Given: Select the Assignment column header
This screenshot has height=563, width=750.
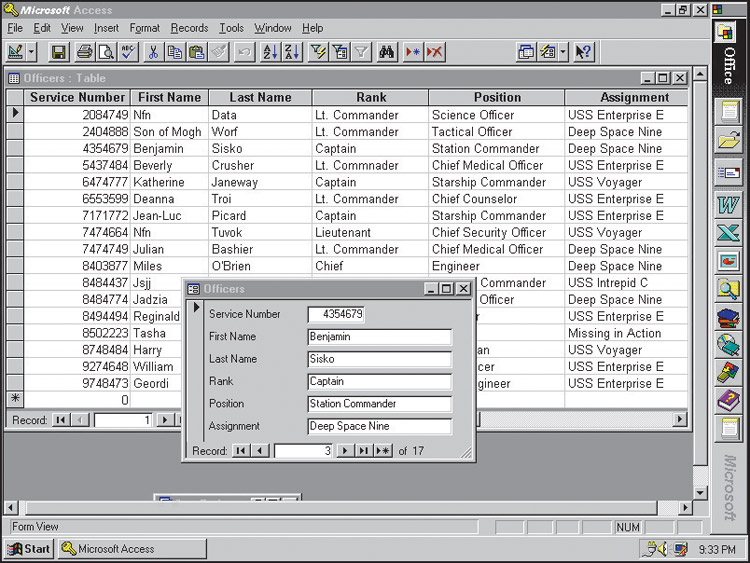Looking at the screenshot, I should point(626,97).
